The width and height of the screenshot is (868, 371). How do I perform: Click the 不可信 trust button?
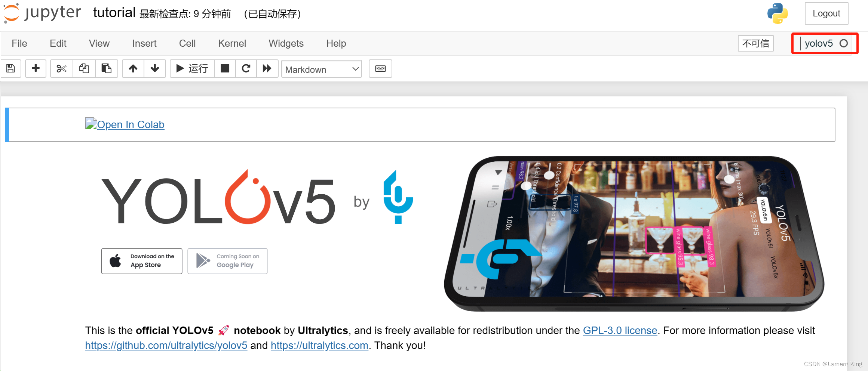click(756, 43)
